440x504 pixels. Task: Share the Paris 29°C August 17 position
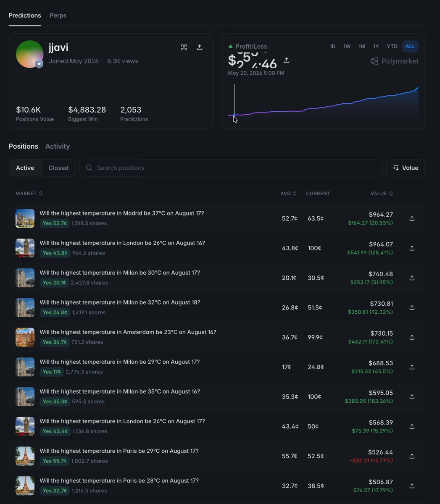[x=412, y=456]
